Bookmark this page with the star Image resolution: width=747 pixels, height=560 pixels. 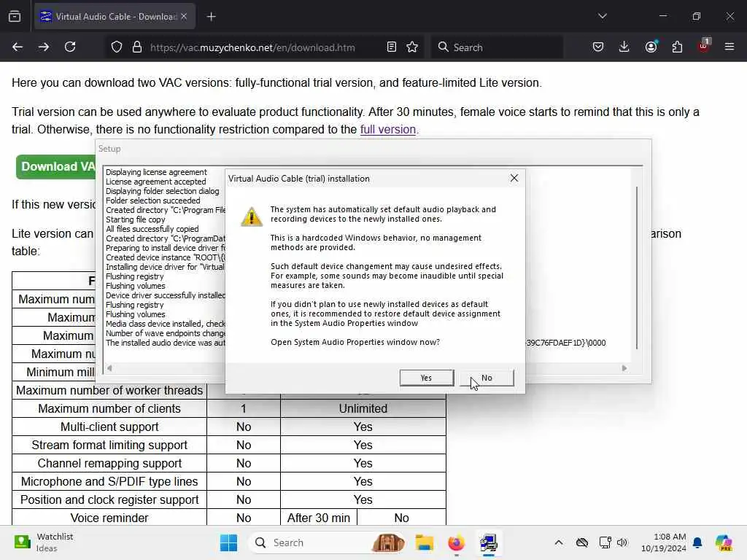tap(413, 47)
